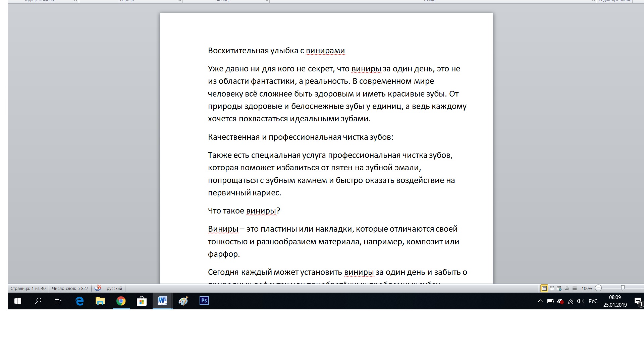Switch to Draft view
The width and height of the screenshot is (644, 362).
click(x=574, y=288)
